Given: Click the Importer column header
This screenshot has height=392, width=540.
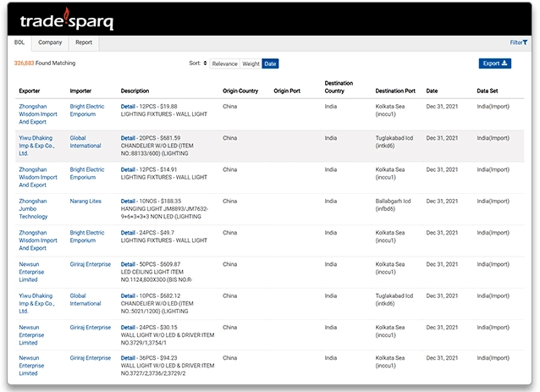Looking at the screenshot, I should (x=80, y=91).
